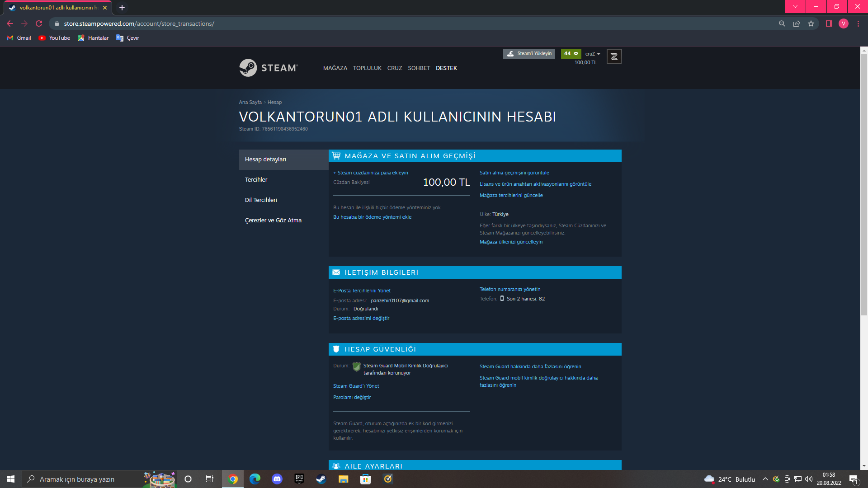Open the TOPLULUK menu
Viewport: 868px width, 488px height.
[x=367, y=68]
